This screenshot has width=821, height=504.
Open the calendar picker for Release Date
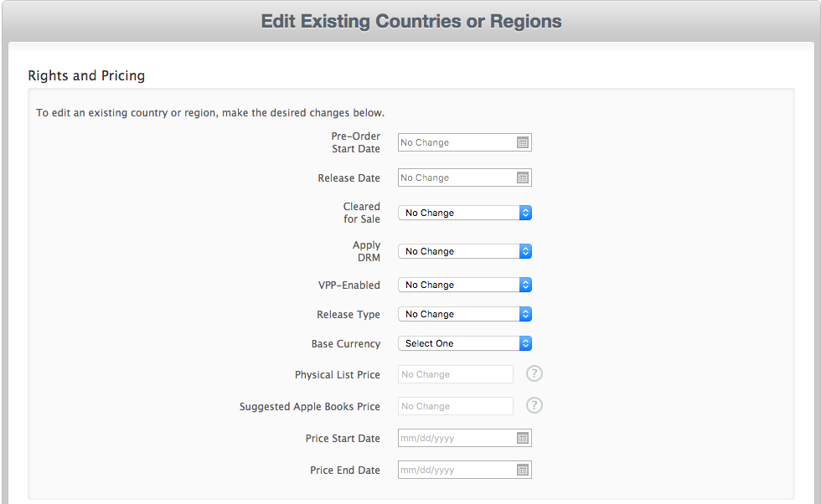pos(524,177)
